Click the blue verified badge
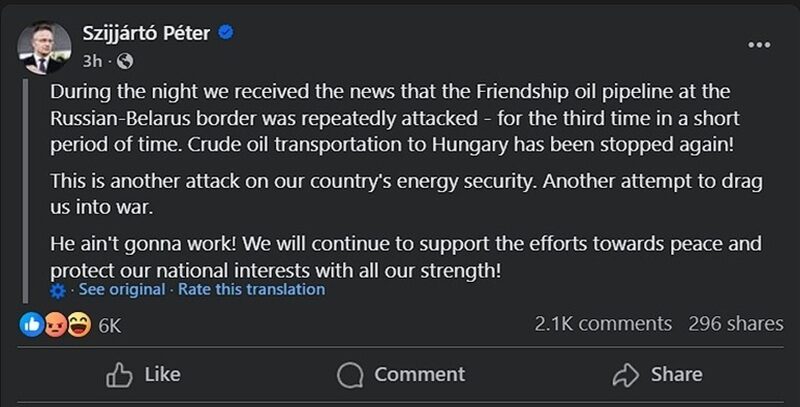The image size is (800, 407). pos(227,33)
